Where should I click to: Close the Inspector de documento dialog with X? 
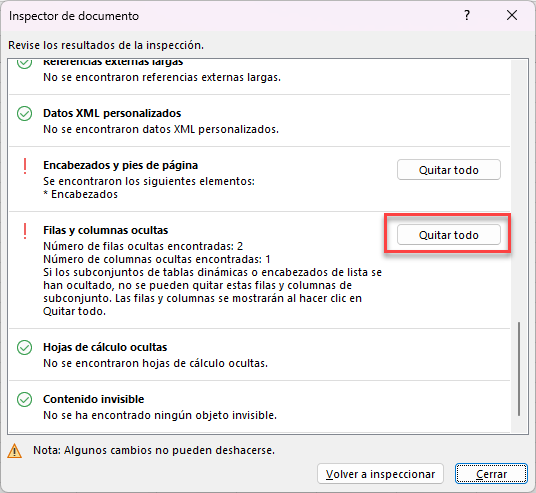coord(512,15)
